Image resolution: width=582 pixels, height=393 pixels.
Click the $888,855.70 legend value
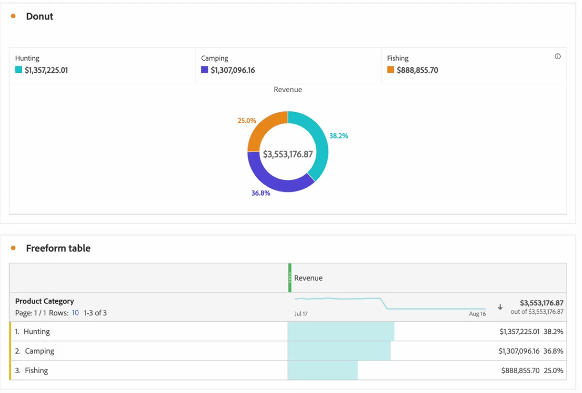418,70
